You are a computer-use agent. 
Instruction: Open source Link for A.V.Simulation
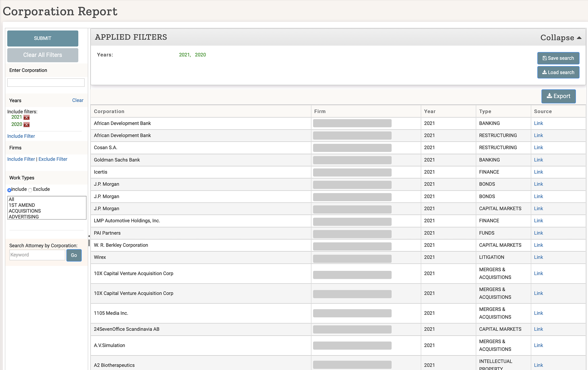click(538, 345)
